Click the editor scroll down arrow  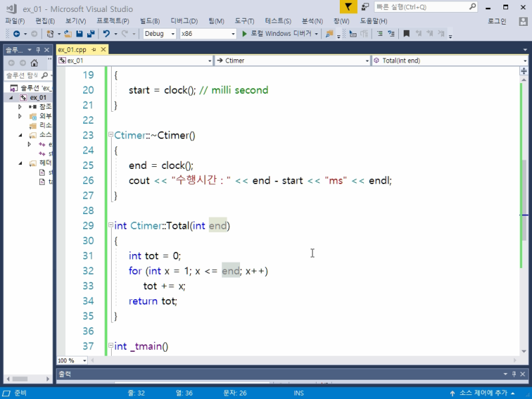pyautogui.click(x=524, y=352)
